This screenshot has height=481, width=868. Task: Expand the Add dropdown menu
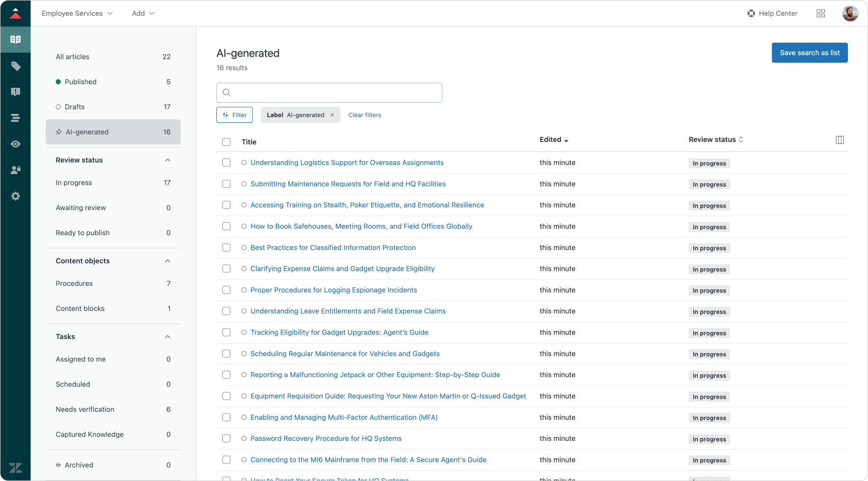(x=143, y=14)
